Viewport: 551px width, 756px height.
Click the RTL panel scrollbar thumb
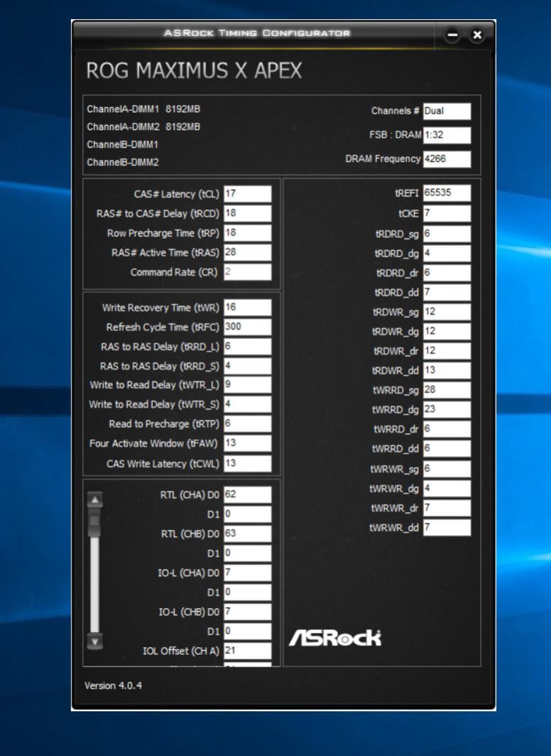[x=95, y=523]
